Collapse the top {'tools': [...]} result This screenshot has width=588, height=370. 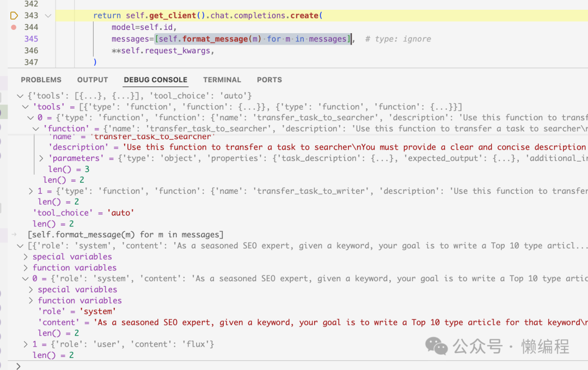pos(20,96)
